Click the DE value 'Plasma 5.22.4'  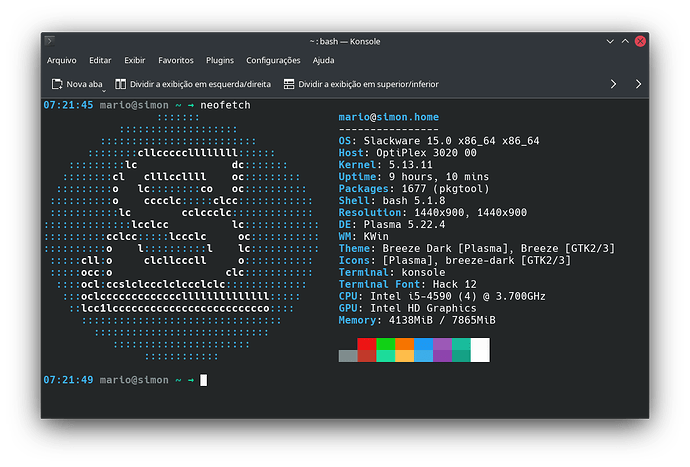click(404, 224)
